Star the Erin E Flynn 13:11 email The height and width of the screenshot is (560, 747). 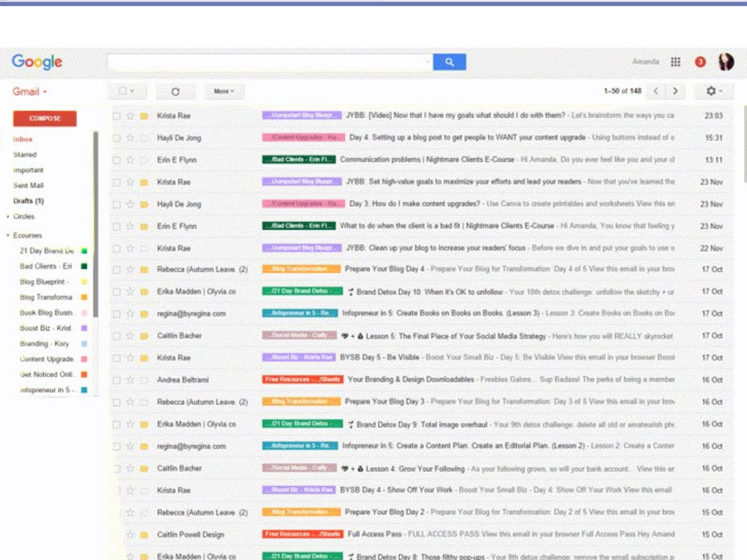pyautogui.click(x=129, y=160)
